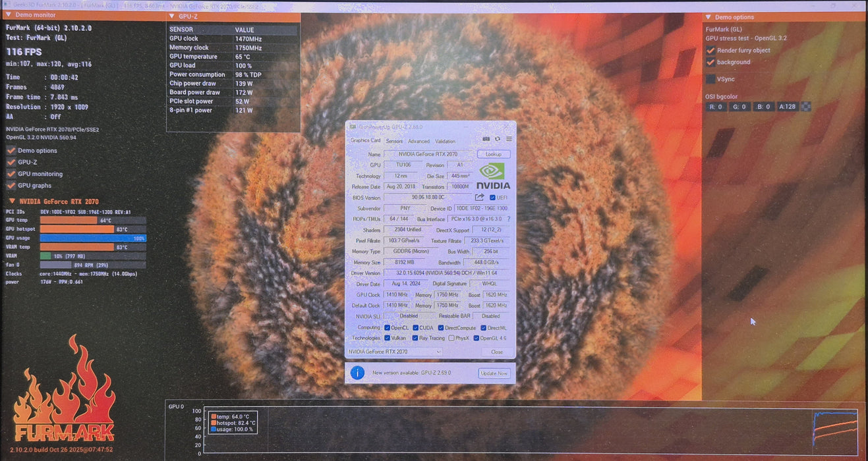Toggle the OpenGL 4.6 checkbox
Screen dimensions: 868x461
477,338
